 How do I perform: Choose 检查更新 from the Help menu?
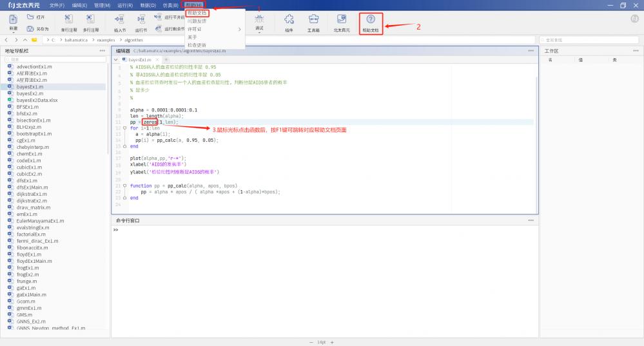pos(197,45)
